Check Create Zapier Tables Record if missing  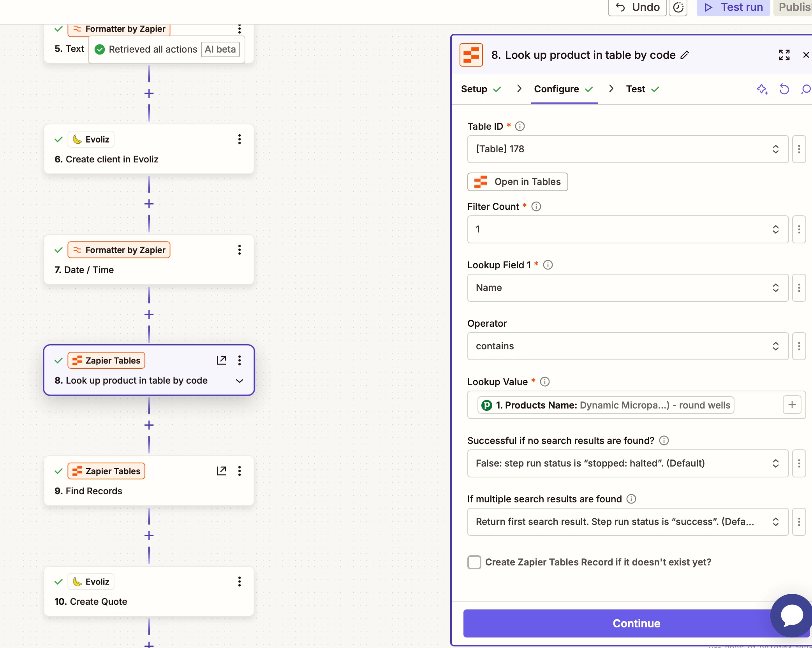[474, 562]
